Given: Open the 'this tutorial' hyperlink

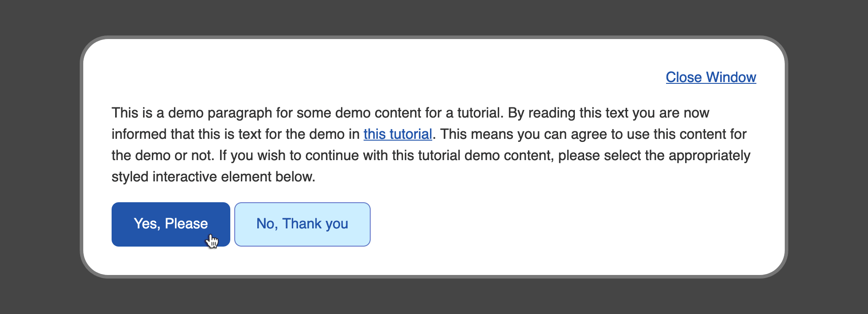Looking at the screenshot, I should 397,134.
